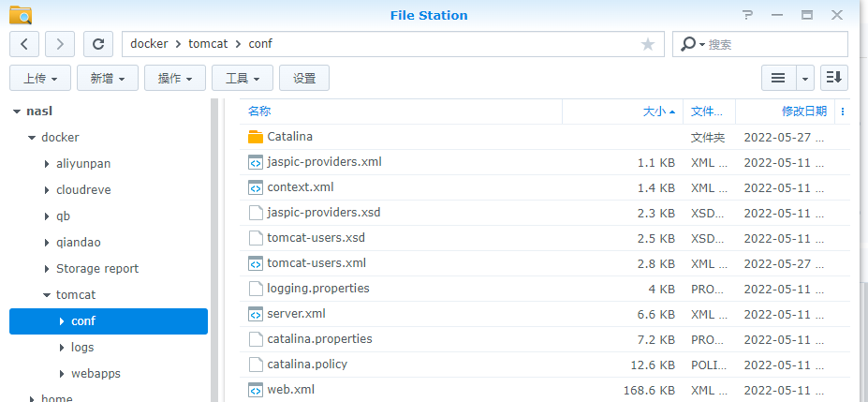Bookmark this folder with the star icon

pyautogui.click(x=648, y=44)
